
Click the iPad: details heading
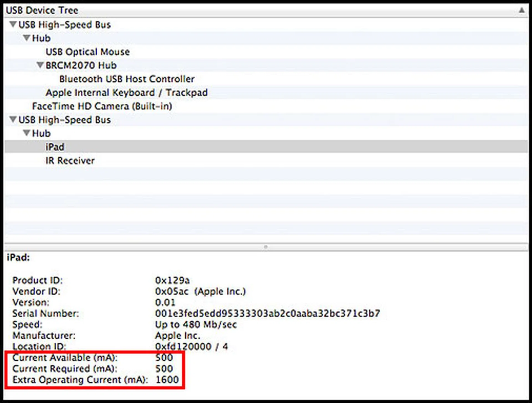pyautogui.click(x=18, y=258)
